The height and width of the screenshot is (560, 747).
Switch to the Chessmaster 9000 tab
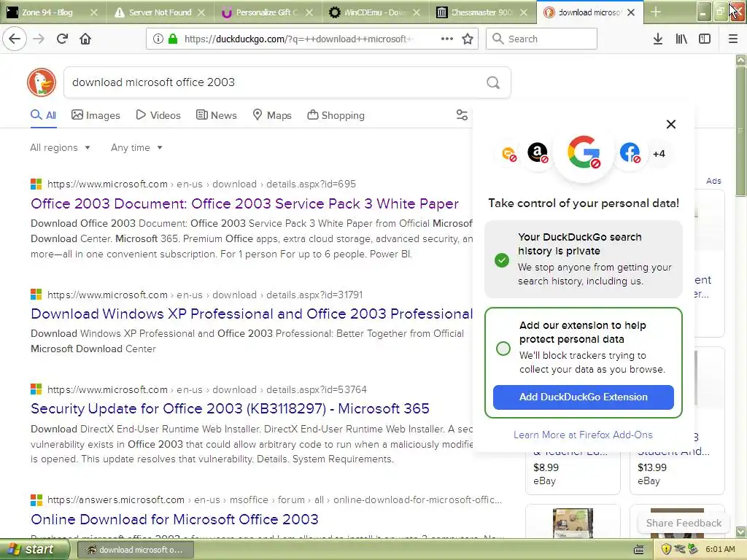tap(481, 12)
